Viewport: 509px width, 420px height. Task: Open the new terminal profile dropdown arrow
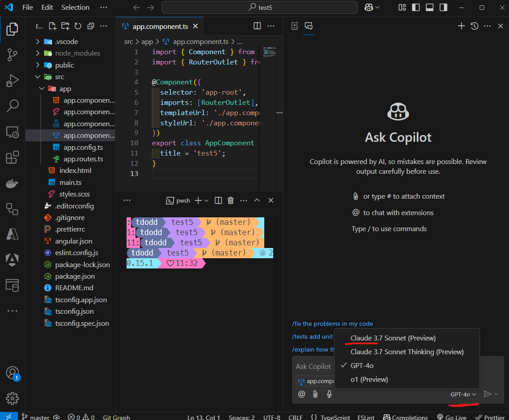point(206,200)
